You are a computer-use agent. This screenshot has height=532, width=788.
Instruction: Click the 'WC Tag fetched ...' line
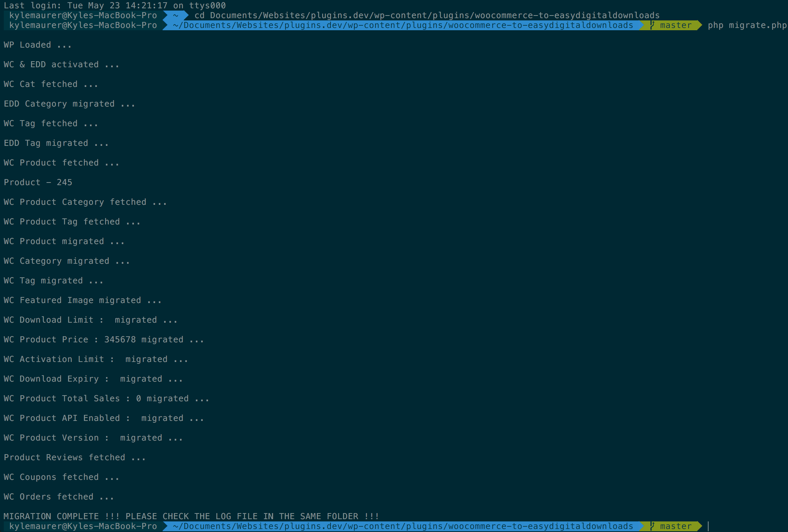pyautogui.click(x=51, y=123)
